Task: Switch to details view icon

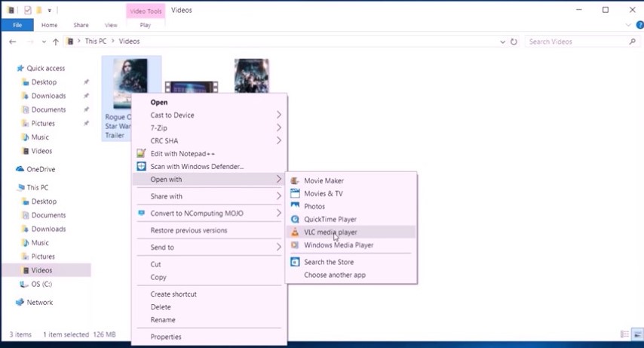Action: pyautogui.click(x=624, y=334)
